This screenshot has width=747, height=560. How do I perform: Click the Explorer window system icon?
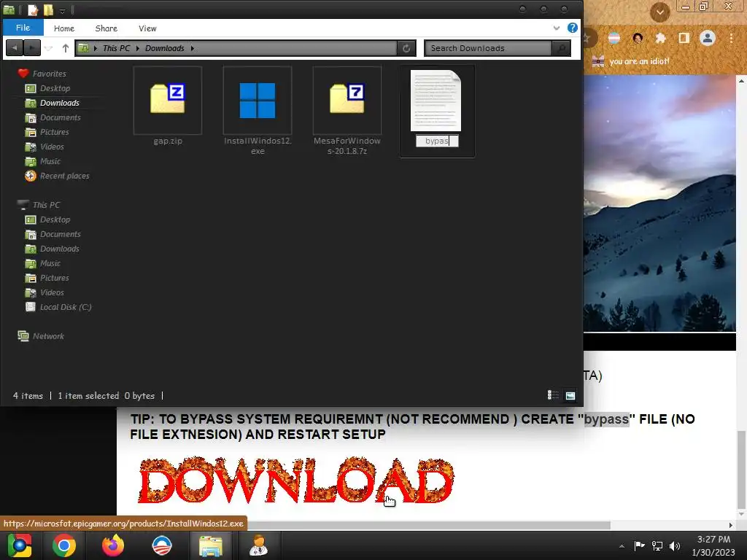point(9,9)
